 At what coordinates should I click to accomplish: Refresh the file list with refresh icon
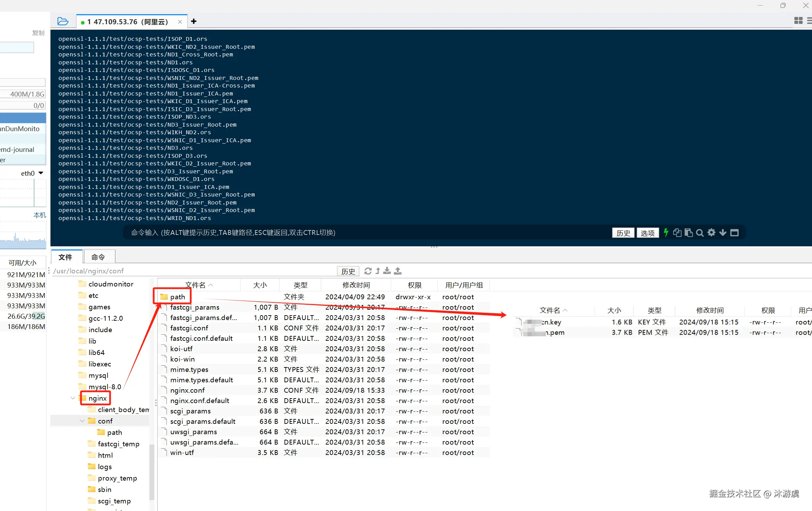(x=368, y=271)
